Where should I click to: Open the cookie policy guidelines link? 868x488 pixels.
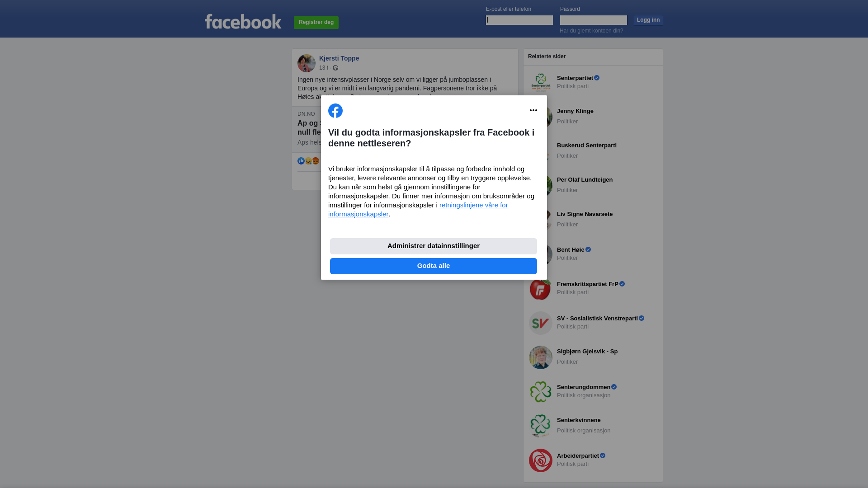tap(418, 210)
